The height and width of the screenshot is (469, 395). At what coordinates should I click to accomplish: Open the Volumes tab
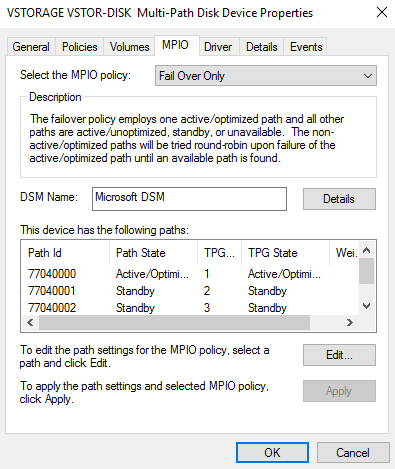tap(129, 47)
